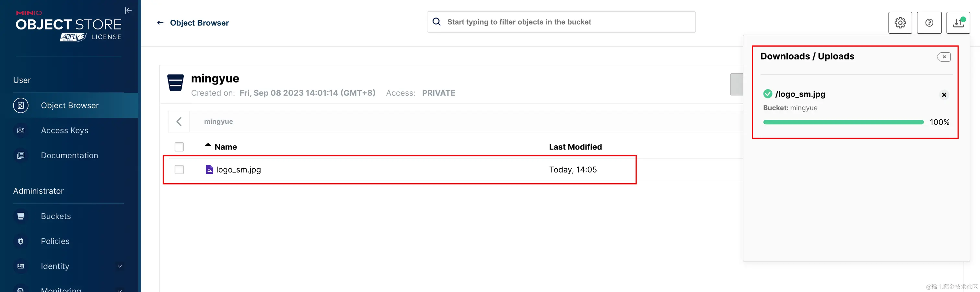Click the 100% progress value
Image resolution: width=980 pixels, height=292 pixels.
coord(939,122)
